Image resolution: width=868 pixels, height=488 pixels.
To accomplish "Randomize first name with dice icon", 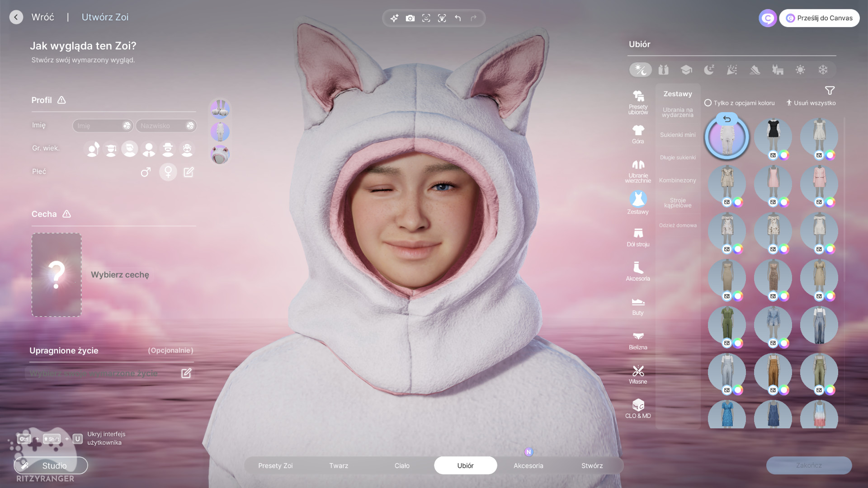I will [127, 126].
